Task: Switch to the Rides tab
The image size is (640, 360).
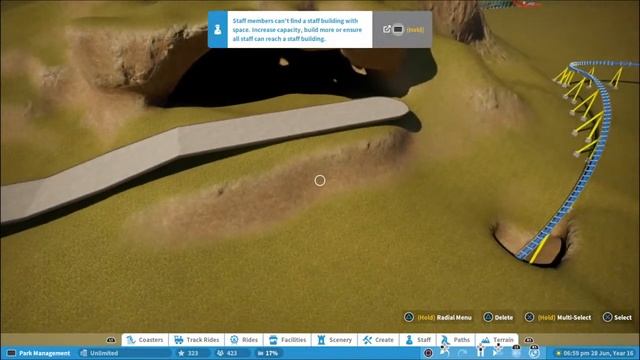Action: [244, 340]
